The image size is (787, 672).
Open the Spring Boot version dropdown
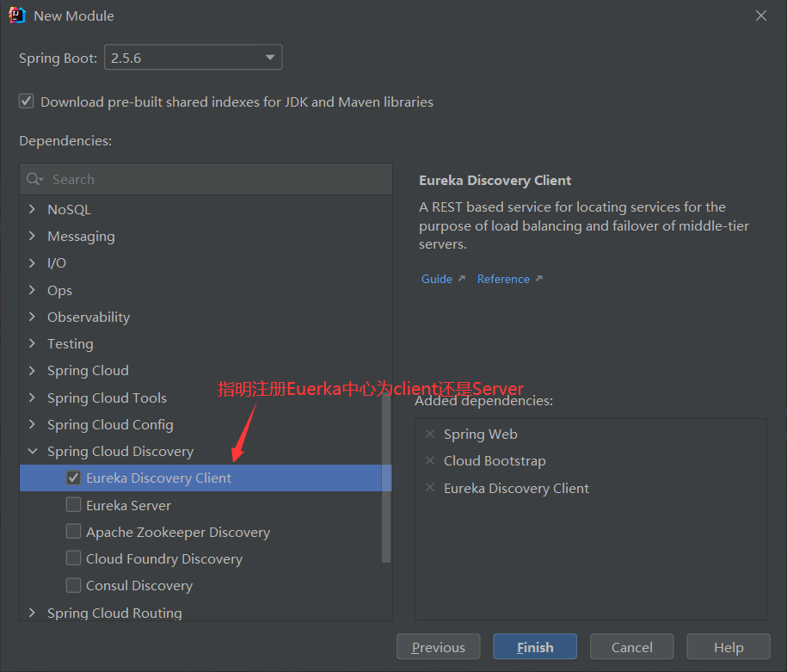point(194,58)
